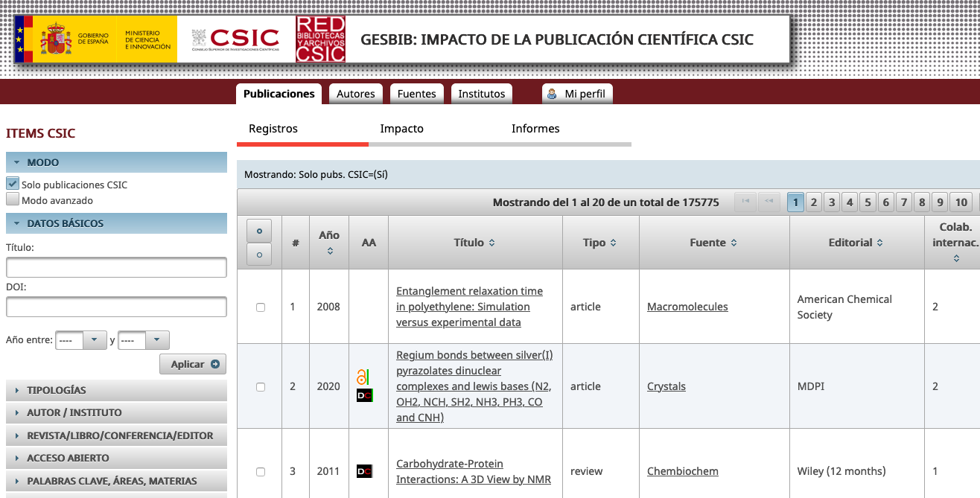
Task: Click inside the DOI input field
Action: 116,306
